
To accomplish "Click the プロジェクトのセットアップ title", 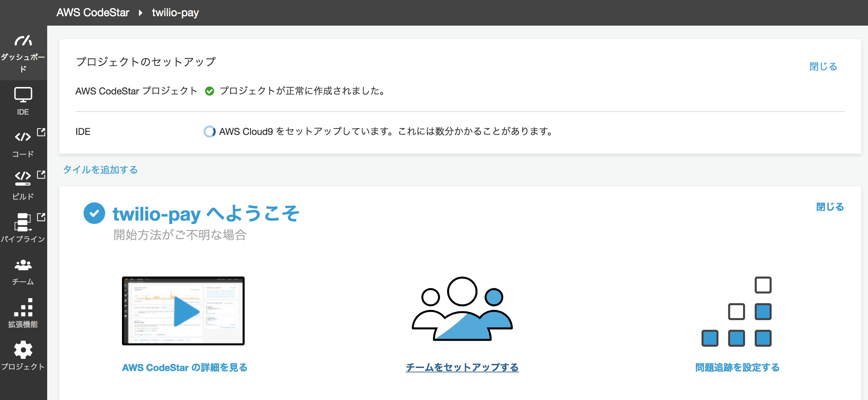I will (146, 62).
